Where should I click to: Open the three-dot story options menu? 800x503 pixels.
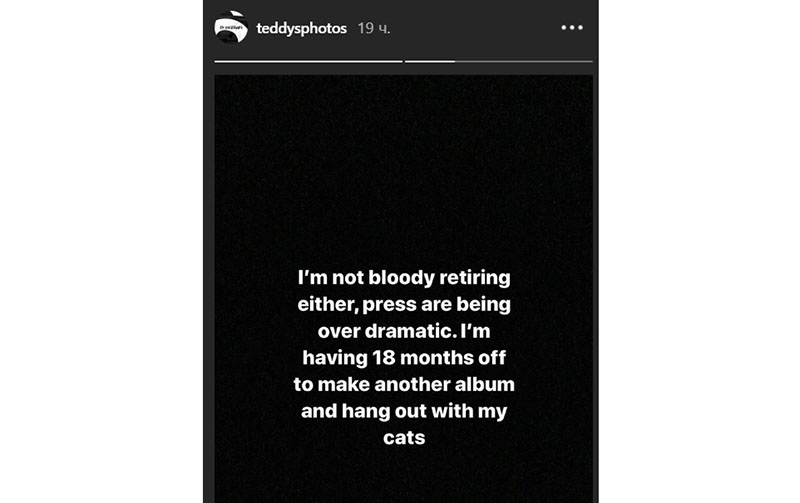pos(572,28)
